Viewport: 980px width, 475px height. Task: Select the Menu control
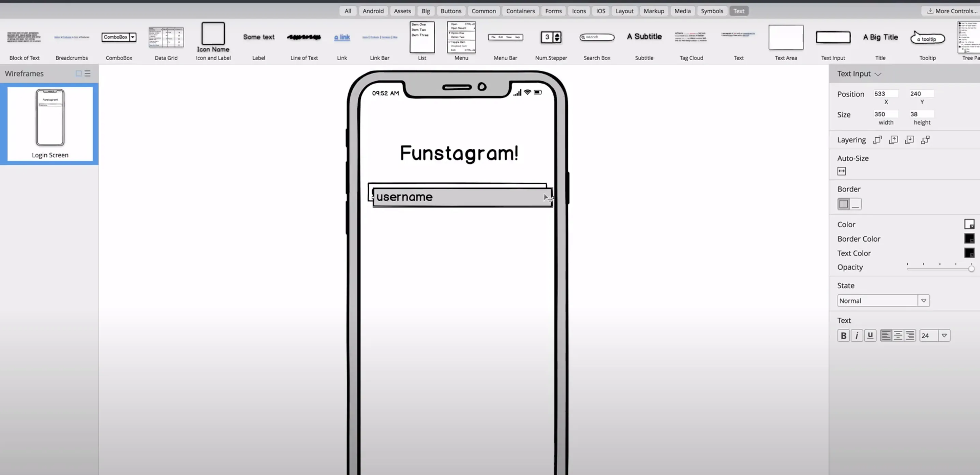click(x=461, y=41)
